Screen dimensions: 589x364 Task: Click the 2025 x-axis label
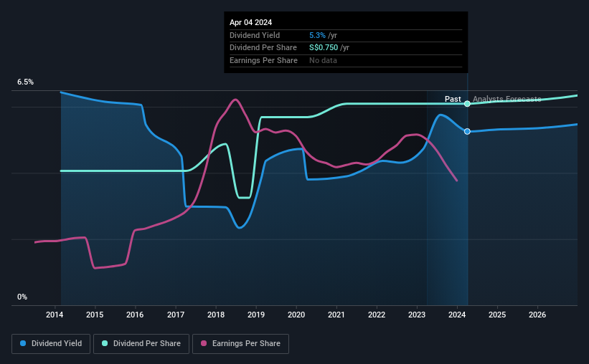pos(497,315)
